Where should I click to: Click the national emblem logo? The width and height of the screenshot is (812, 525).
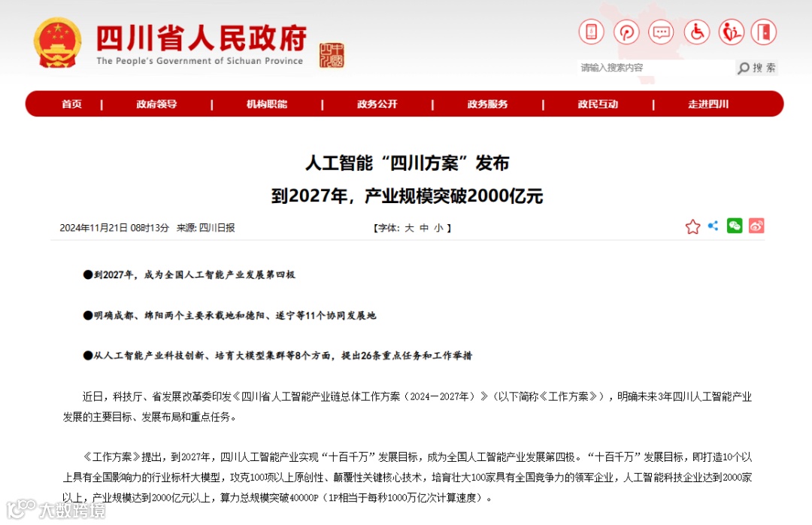pyautogui.click(x=57, y=43)
